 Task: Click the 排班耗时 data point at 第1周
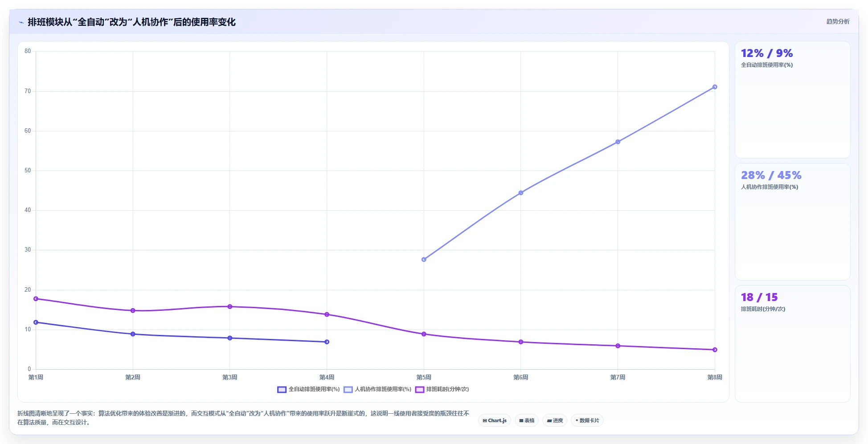coord(36,299)
